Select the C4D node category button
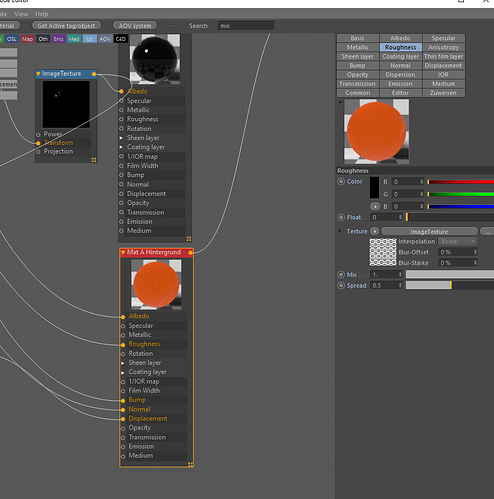Image resolution: width=494 pixels, height=499 pixels. point(121,39)
